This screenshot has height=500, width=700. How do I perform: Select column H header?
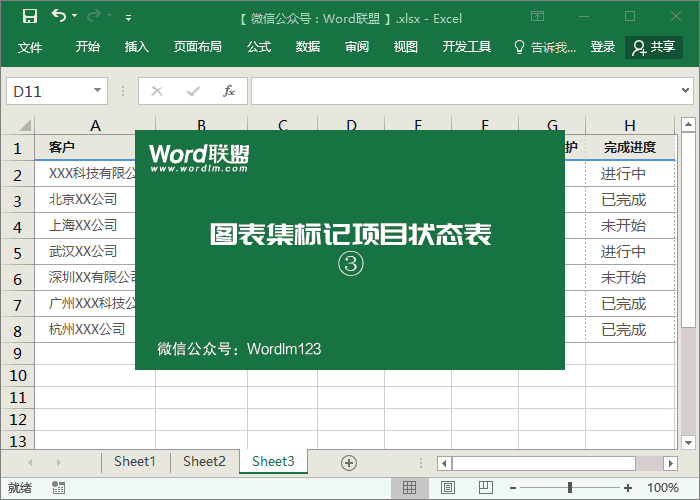pos(630,125)
